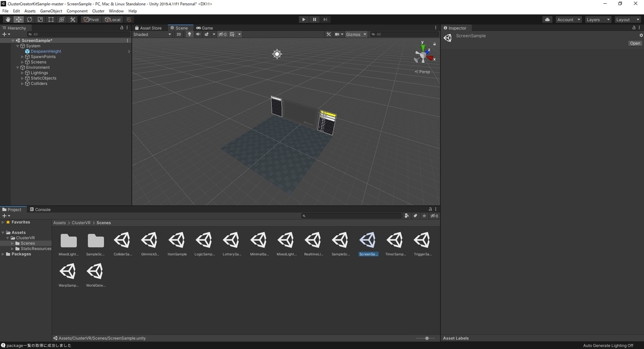Click the Scene camera settings icon
This screenshot has width=644, height=349.
pos(338,34)
